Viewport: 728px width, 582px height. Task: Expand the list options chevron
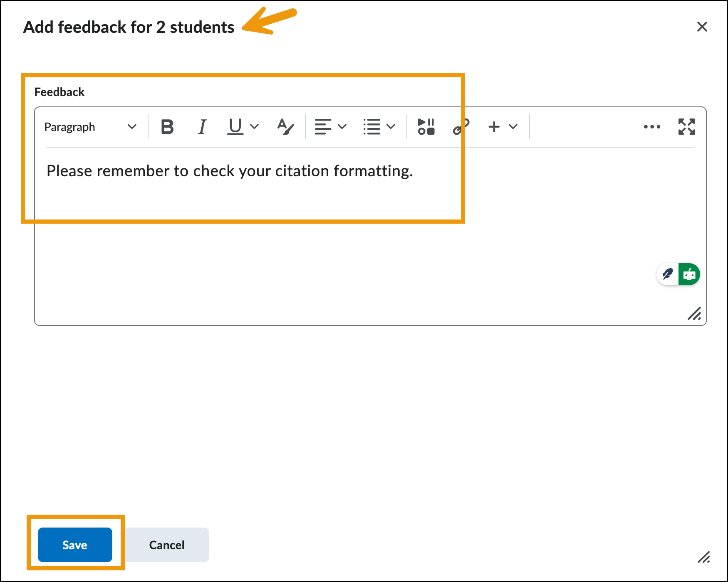(x=391, y=127)
